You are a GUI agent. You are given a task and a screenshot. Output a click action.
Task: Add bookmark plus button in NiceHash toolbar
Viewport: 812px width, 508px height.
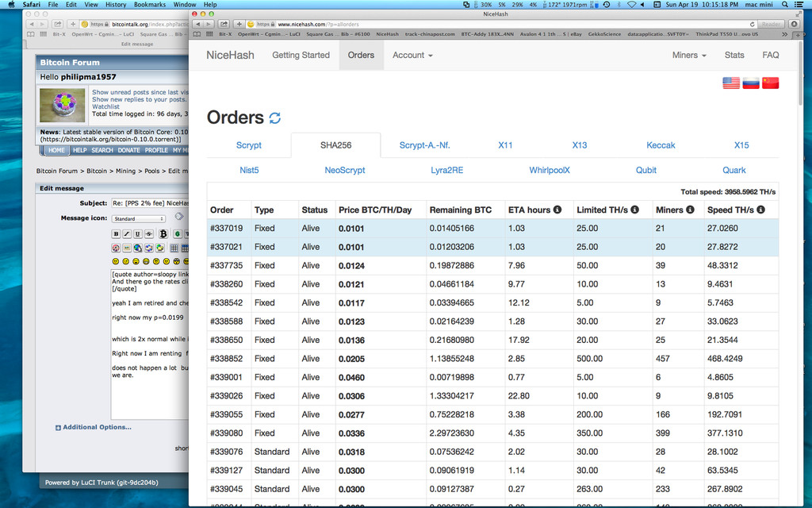click(239, 24)
